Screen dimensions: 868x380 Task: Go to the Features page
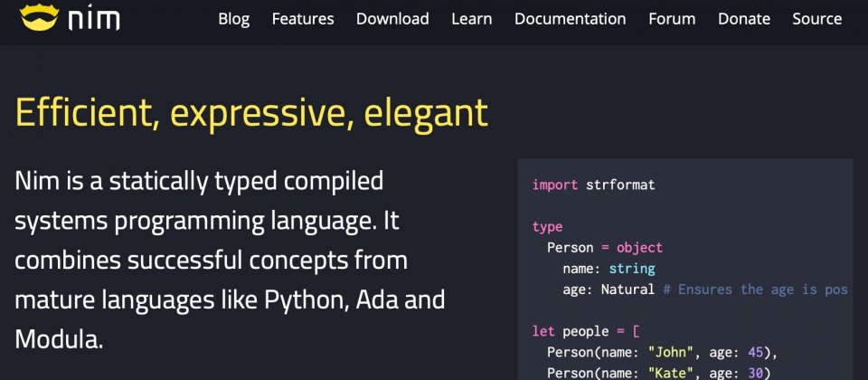pos(303,19)
